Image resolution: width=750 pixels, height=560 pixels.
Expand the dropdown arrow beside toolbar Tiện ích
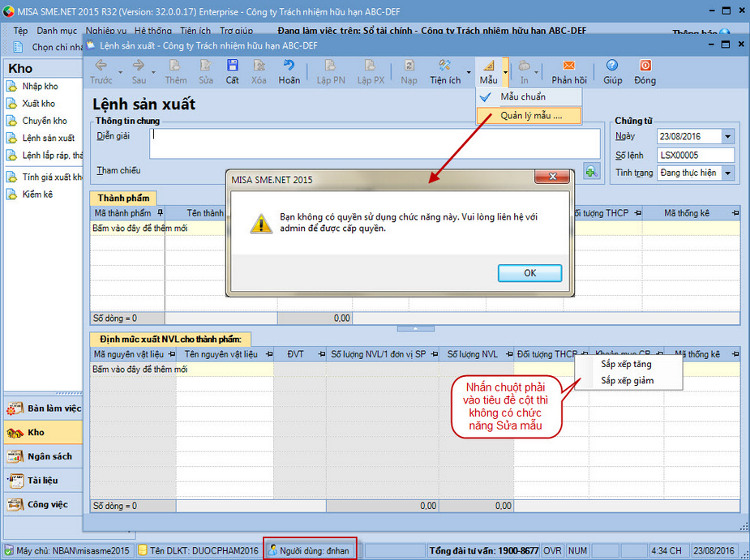coord(469,72)
